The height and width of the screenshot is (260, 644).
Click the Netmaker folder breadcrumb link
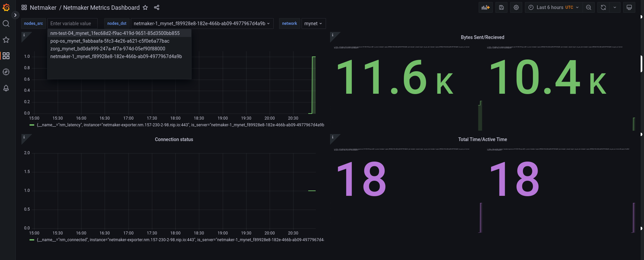click(x=43, y=7)
